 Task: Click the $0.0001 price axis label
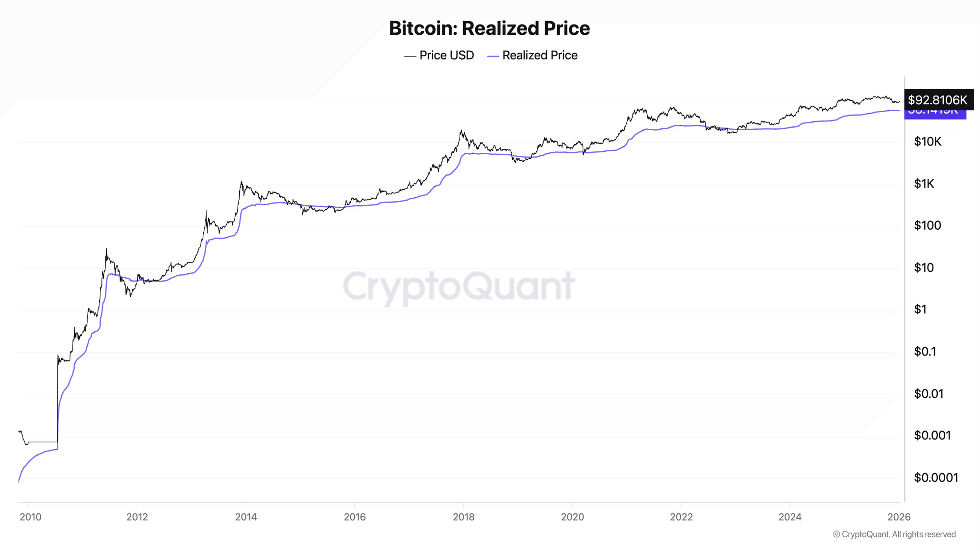[x=936, y=478]
